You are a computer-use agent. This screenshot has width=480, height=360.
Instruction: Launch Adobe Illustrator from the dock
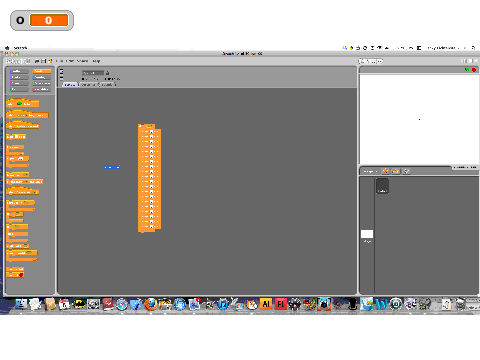pos(266,304)
